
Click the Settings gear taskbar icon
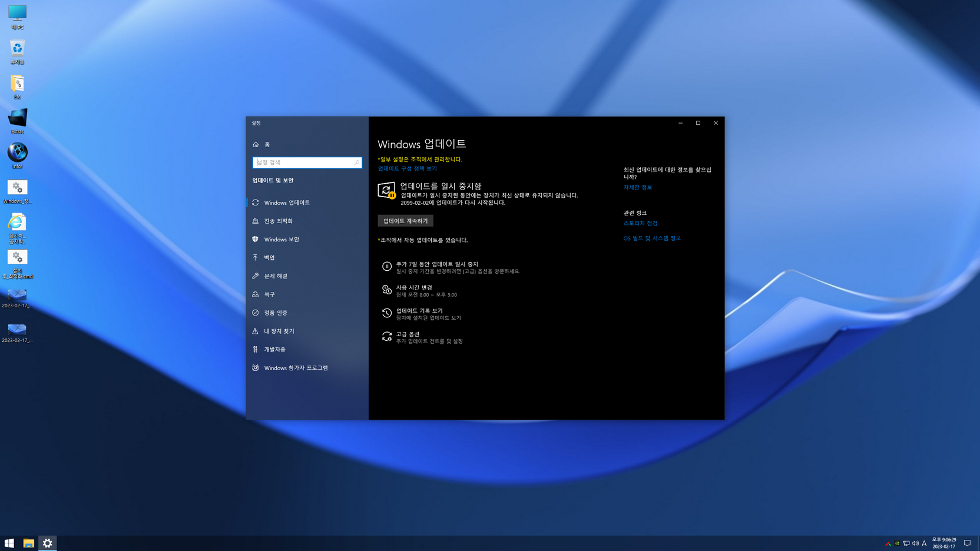pyautogui.click(x=48, y=543)
